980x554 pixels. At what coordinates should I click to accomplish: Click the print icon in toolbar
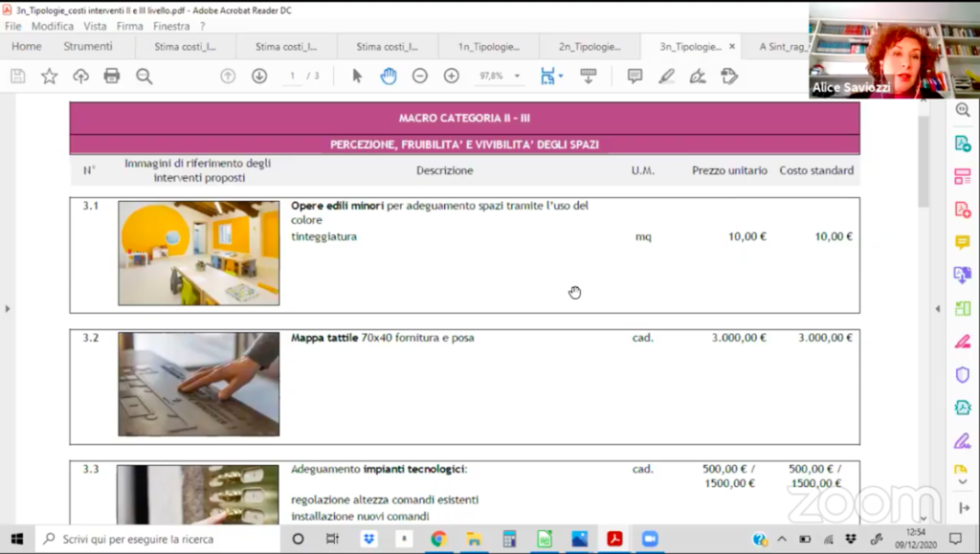pos(112,77)
